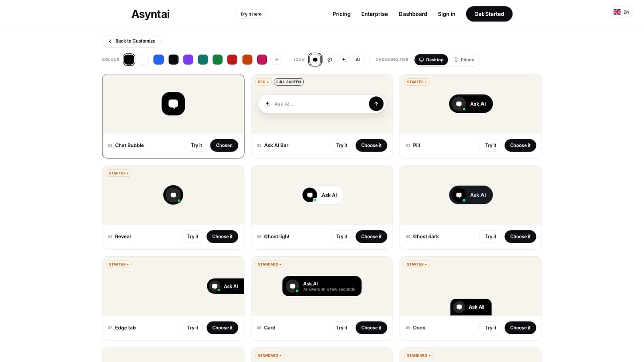Try the Pill style
This screenshot has width=644, height=362.
(x=491, y=145)
